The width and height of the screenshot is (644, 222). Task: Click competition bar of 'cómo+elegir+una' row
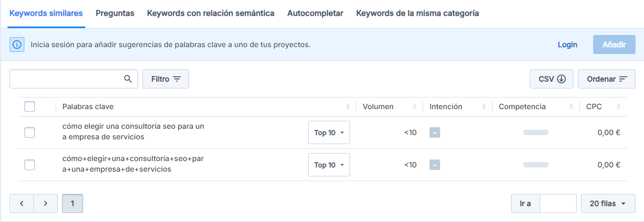click(536, 165)
